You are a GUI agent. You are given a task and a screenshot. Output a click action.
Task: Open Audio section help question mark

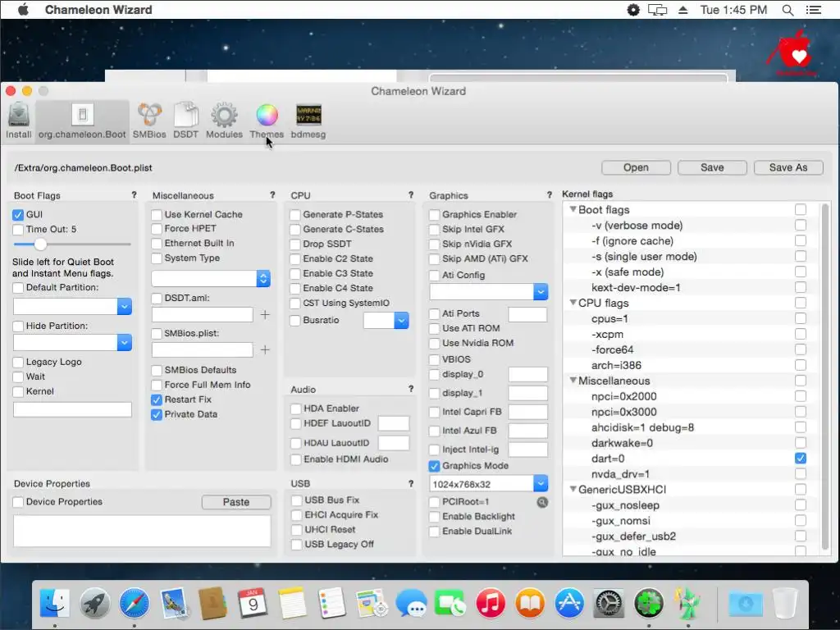[411, 389]
